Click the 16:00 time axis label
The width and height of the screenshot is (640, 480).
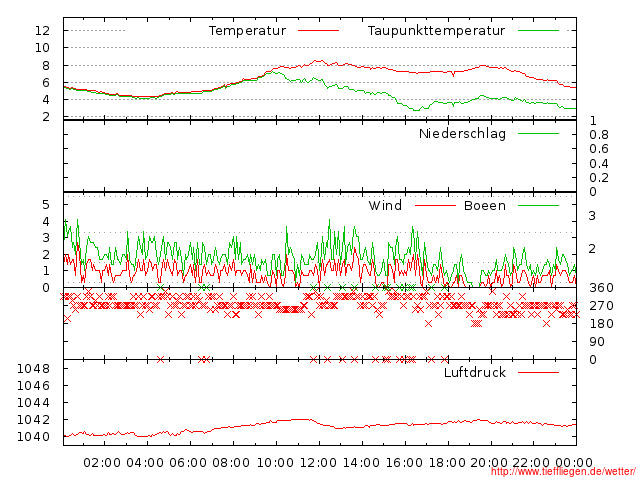coord(404,463)
